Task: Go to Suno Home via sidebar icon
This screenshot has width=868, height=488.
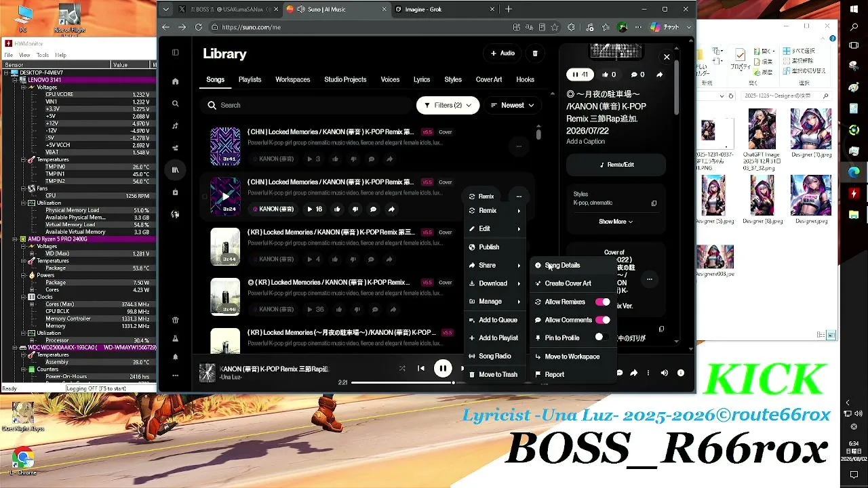Action: (176, 81)
